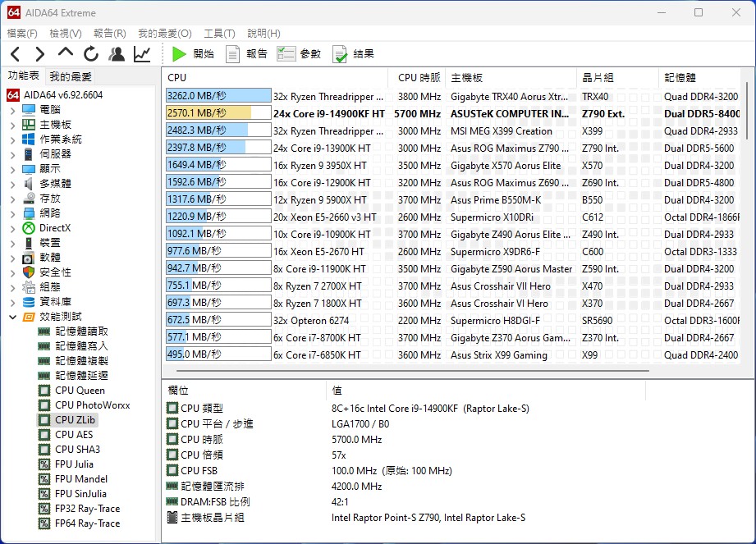756x544 pixels.
Task: Collapse the 效能測試 tree node
Action: tap(13, 317)
